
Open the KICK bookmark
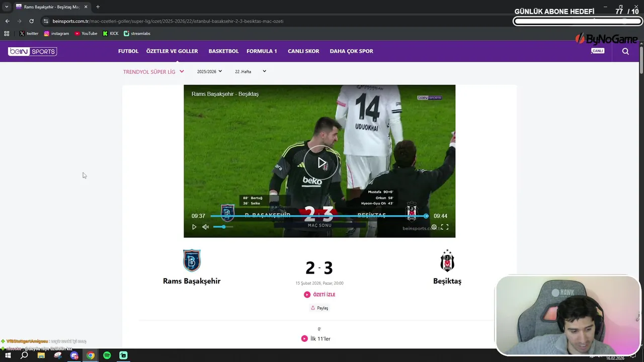(x=111, y=34)
